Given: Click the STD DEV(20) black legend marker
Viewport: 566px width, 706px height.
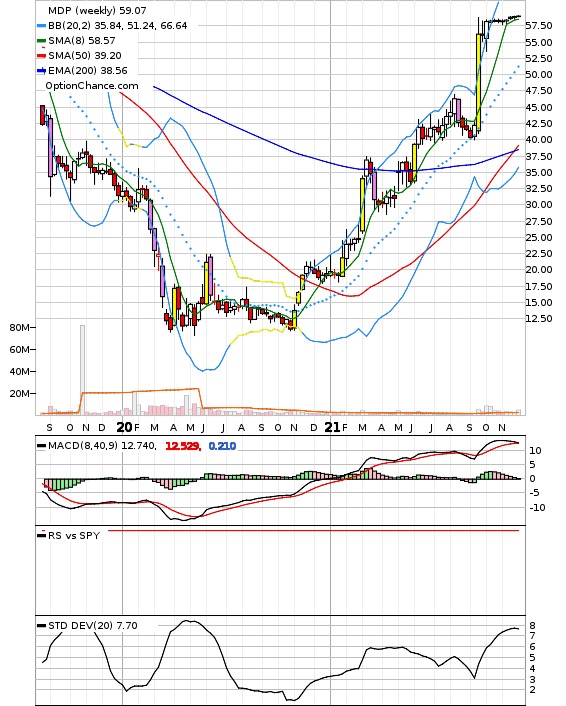Looking at the screenshot, I should click(x=41, y=625).
